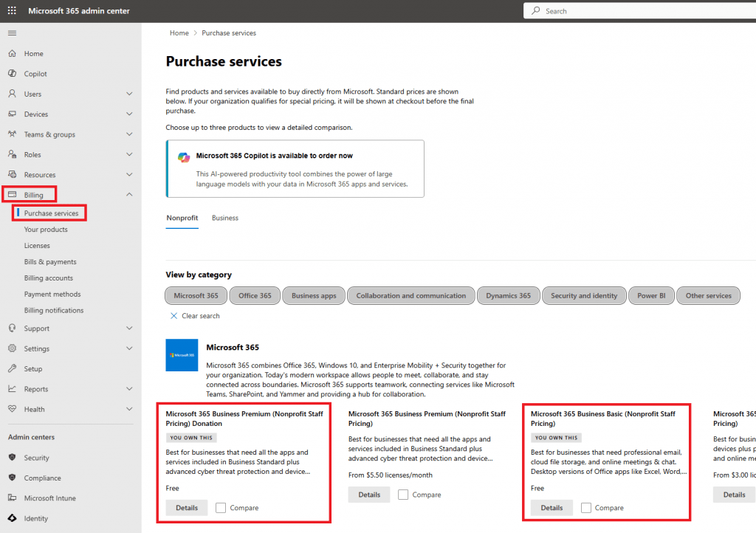The height and width of the screenshot is (533, 756).
Task: Expand the Resources section chevron
Action: pyautogui.click(x=129, y=174)
